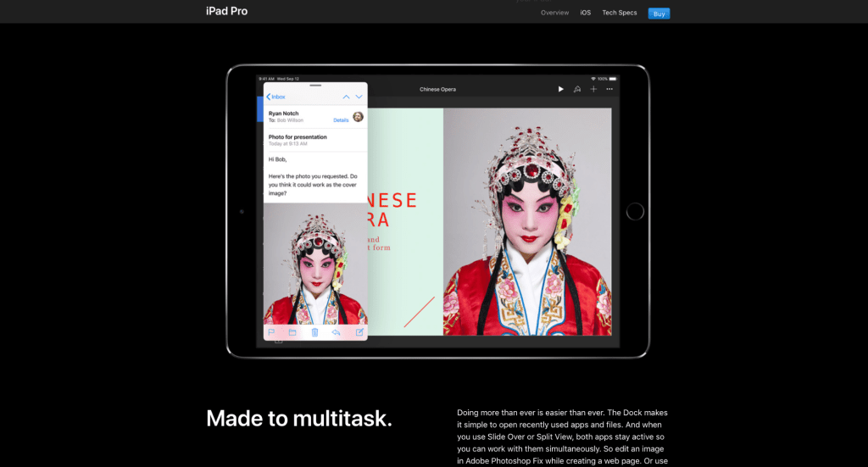
Task: Click Ryan Notch's avatar photo
Action: (x=358, y=116)
